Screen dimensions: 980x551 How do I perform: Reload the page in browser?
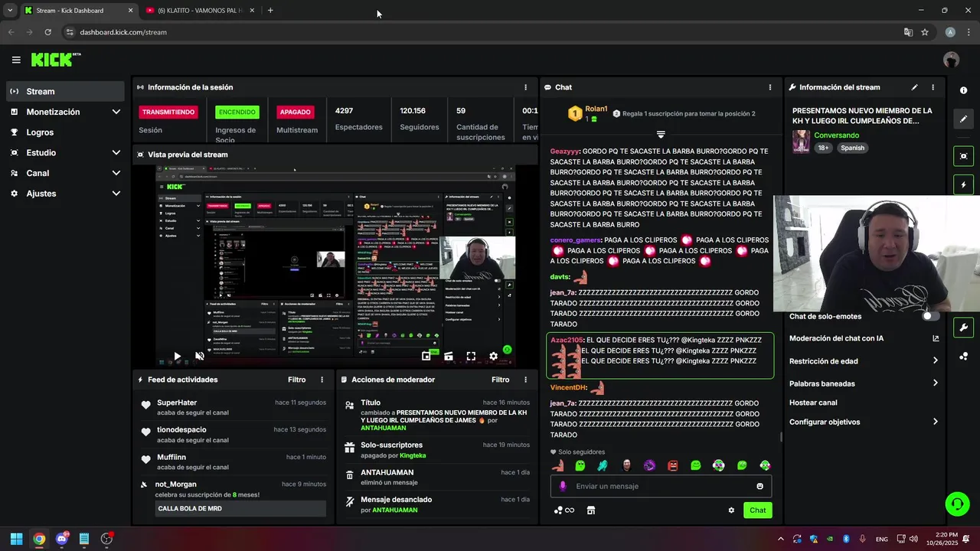[x=47, y=32]
